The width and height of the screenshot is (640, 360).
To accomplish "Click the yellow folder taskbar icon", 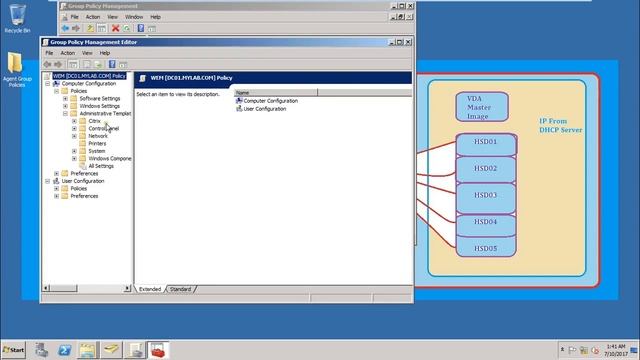I will click(x=111, y=350).
